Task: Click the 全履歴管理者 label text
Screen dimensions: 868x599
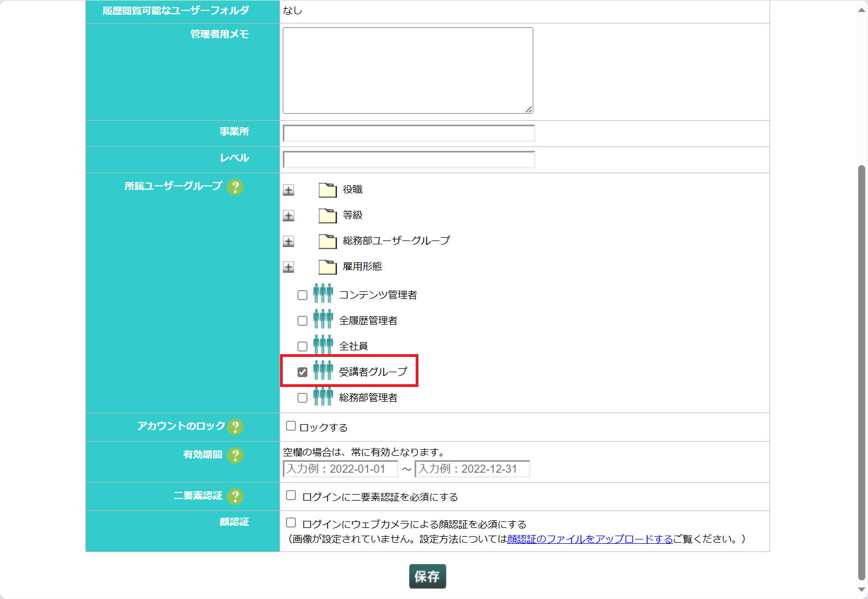Action: point(368,321)
